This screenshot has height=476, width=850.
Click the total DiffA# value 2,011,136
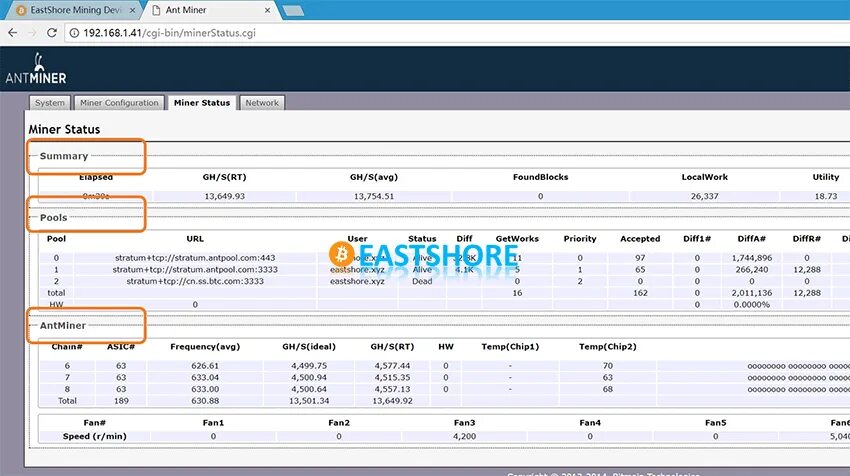[751, 293]
